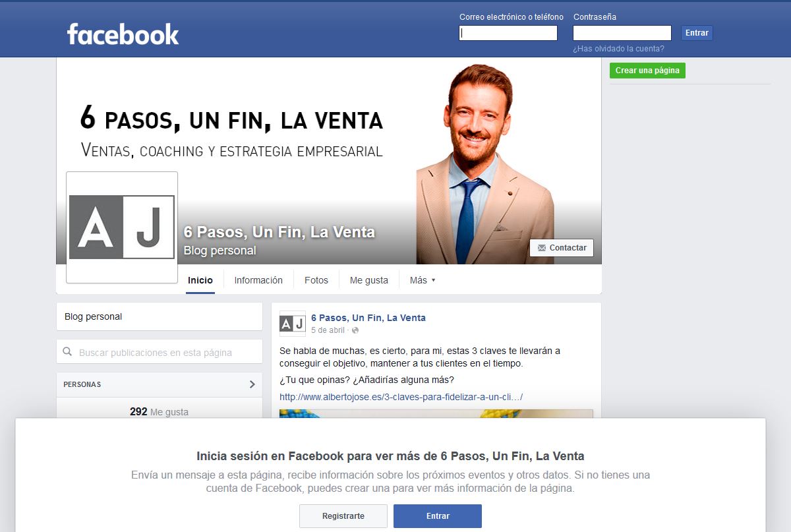
Task: Click the Registrarte button in the login banner
Action: [343, 516]
